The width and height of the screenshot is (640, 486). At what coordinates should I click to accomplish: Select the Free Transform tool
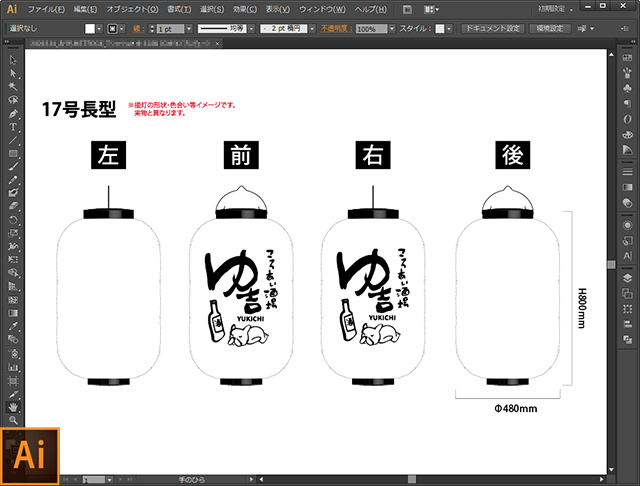(x=13, y=260)
